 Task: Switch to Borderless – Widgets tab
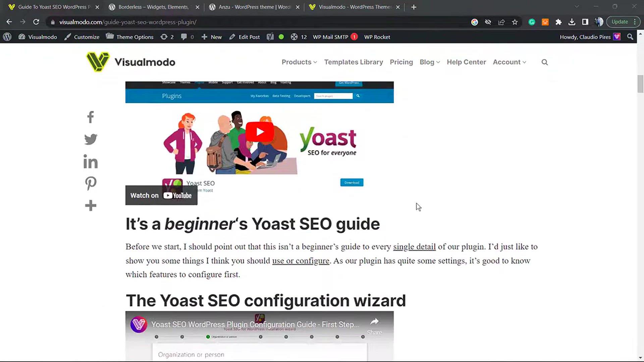coord(154,7)
